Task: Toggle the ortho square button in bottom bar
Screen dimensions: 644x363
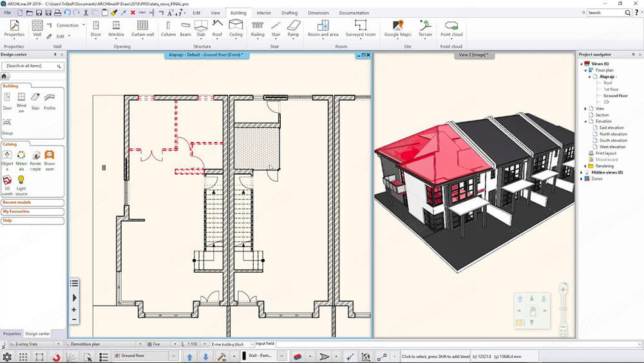Action: click(39, 357)
